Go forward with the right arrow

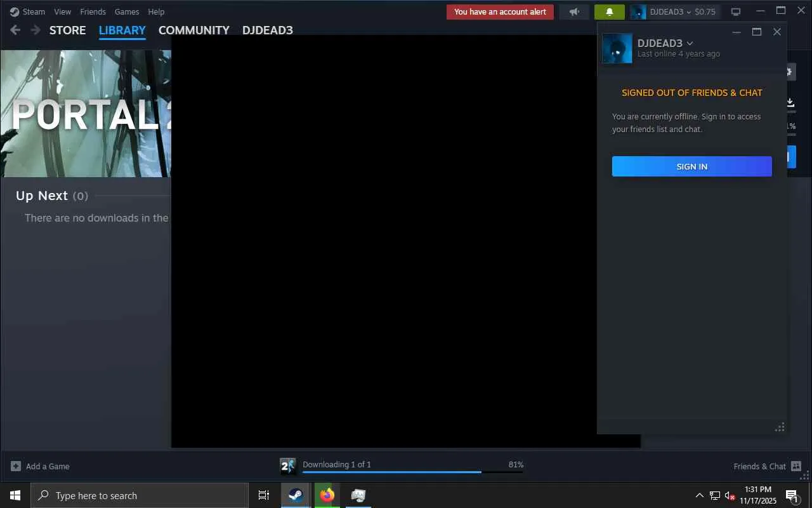pos(36,30)
